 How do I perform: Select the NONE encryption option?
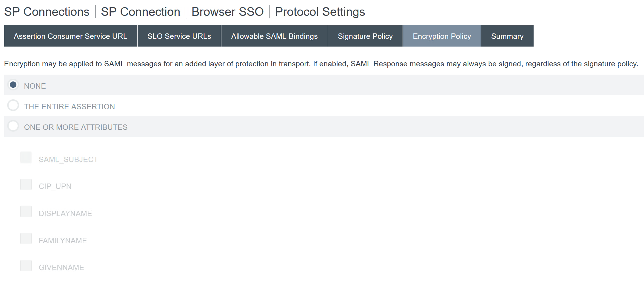[13, 85]
